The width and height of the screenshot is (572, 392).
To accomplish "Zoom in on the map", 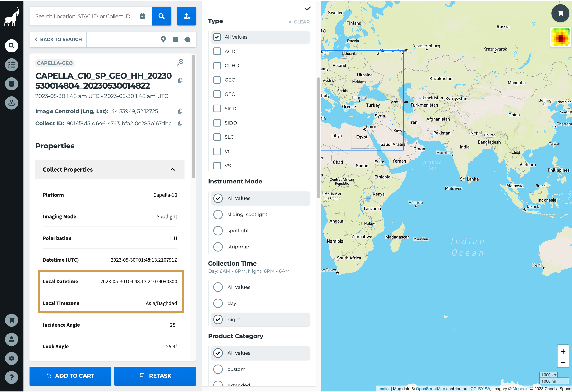I will [x=563, y=352].
